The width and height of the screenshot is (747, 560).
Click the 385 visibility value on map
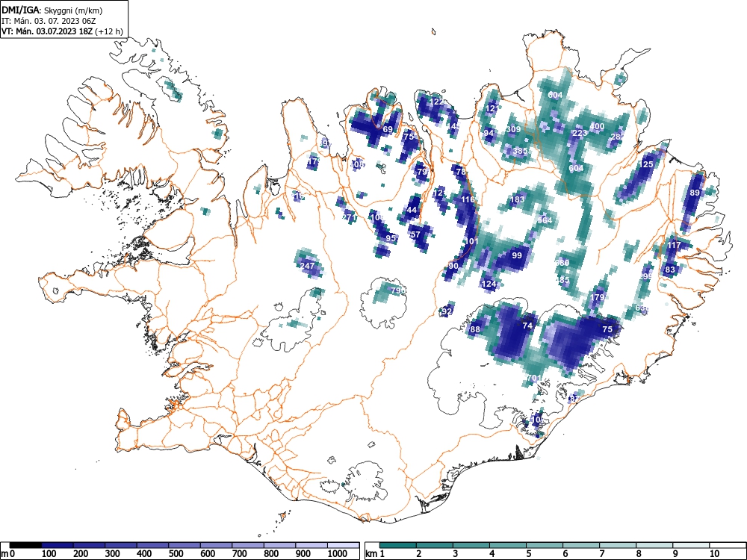pyautogui.click(x=520, y=151)
